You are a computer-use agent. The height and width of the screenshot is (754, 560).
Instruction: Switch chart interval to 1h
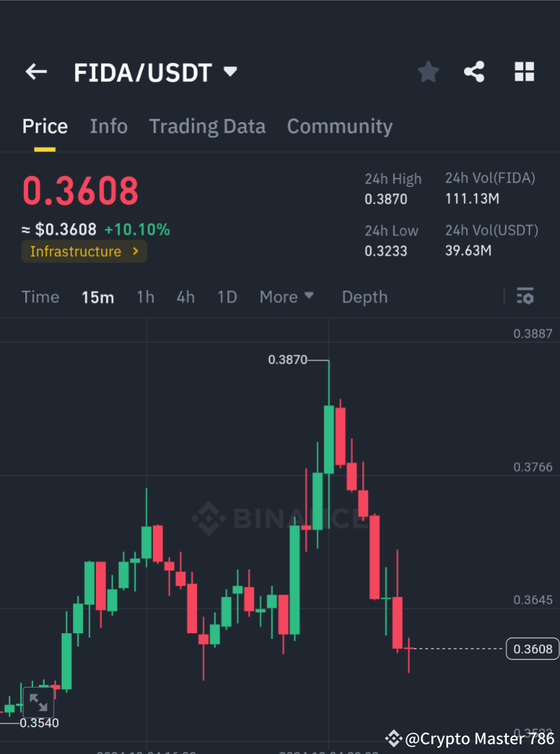pyautogui.click(x=145, y=297)
